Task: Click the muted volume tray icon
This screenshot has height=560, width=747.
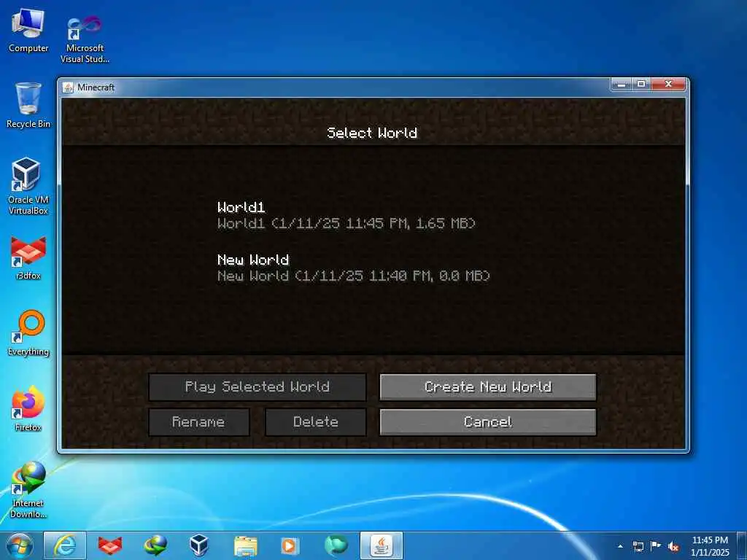Action: pyautogui.click(x=673, y=547)
